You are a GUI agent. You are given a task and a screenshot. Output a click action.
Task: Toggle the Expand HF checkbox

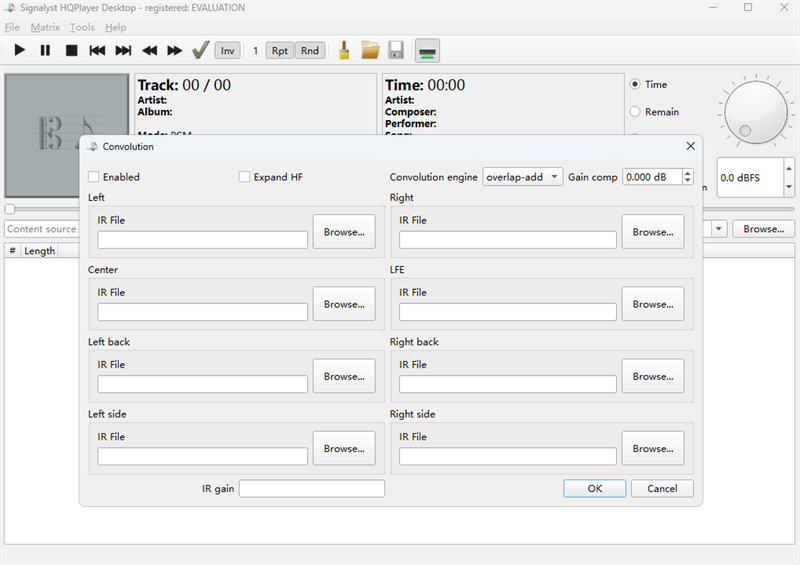[245, 177]
